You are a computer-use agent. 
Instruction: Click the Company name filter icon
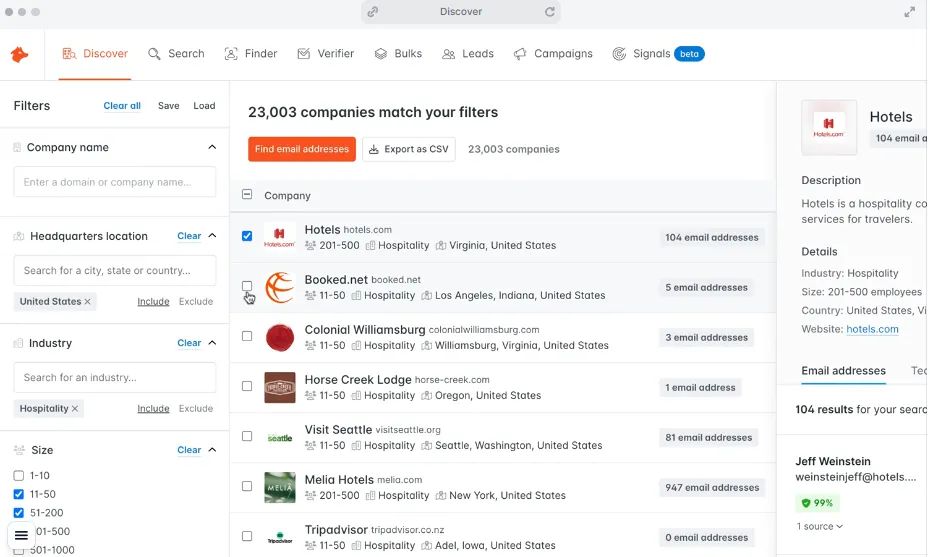(x=17, y=147)
